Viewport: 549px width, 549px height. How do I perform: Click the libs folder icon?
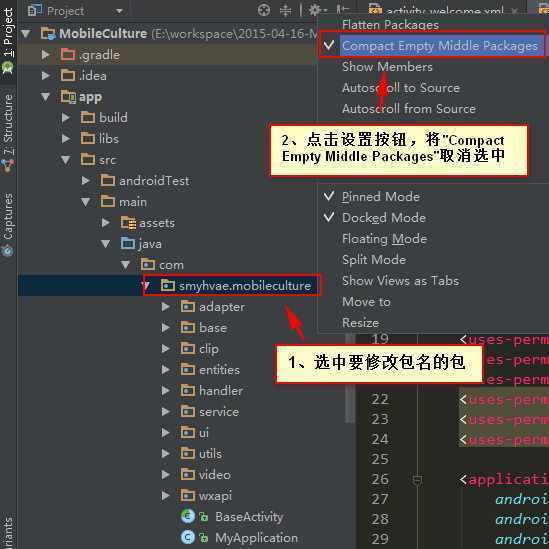coord(88,138)
